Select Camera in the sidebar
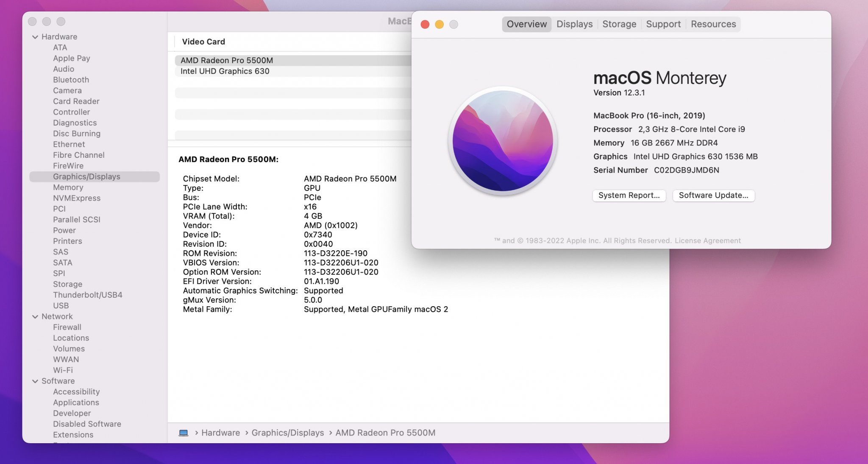The image size is (868, 464). pyautogui.click(x=67, y=90)
